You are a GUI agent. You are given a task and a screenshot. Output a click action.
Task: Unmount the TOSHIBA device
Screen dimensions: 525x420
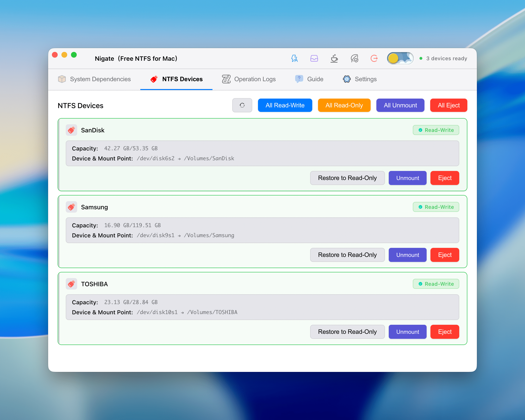(x=407, y=332)
